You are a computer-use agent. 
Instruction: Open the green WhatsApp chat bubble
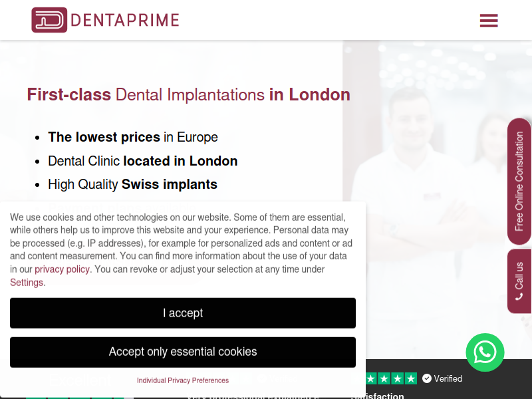coord(485,352)
